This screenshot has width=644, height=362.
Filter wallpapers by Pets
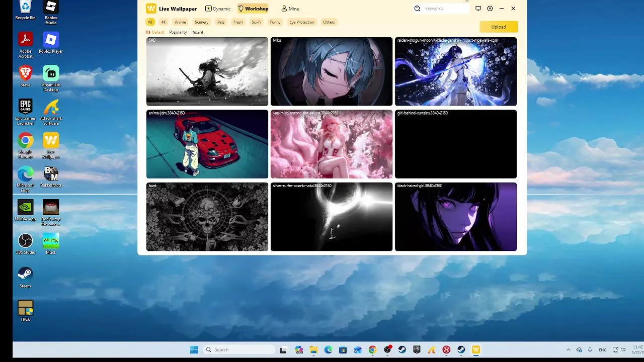[x=221, y=22]
